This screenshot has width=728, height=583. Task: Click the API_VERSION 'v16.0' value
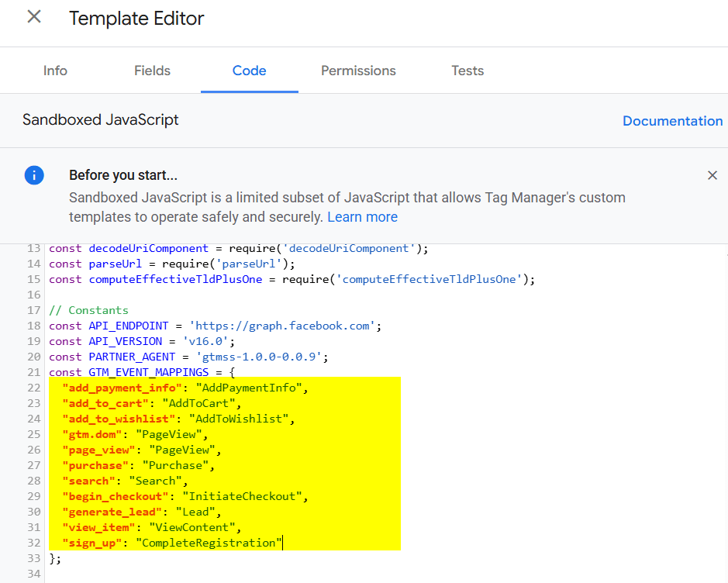click(x=205, y=341)
